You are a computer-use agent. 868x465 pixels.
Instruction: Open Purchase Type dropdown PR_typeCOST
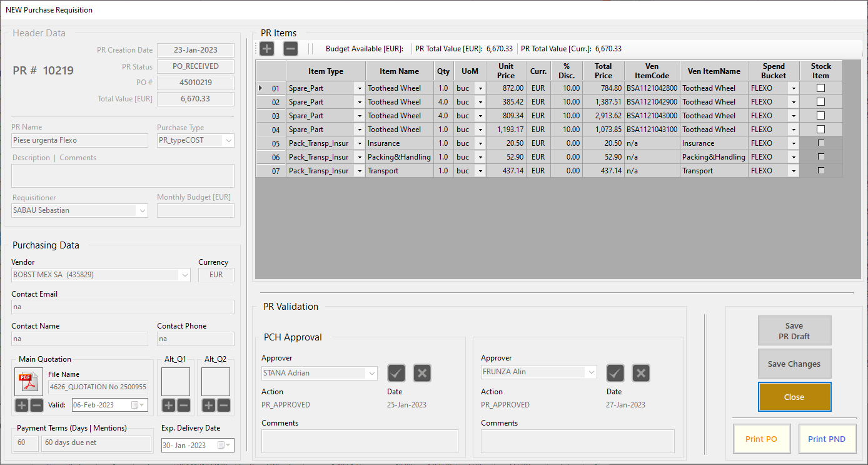pyautogui.click(x=228, y=141)
